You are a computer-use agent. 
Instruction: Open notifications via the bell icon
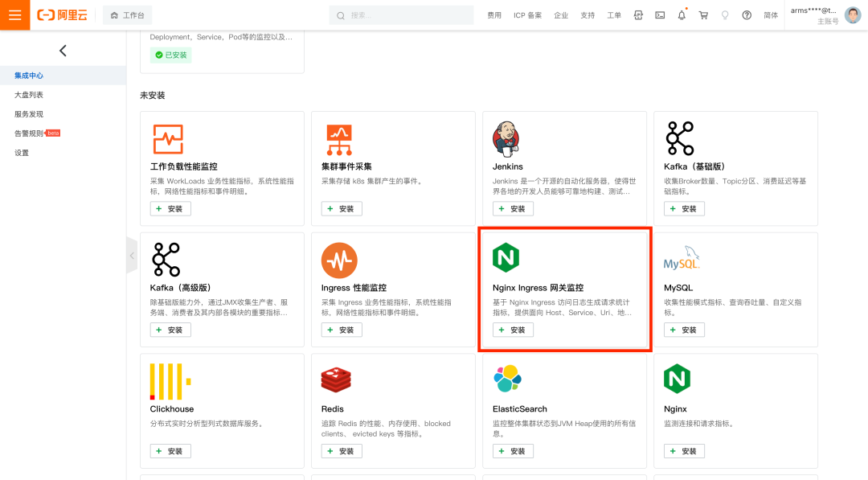(682, 14)
